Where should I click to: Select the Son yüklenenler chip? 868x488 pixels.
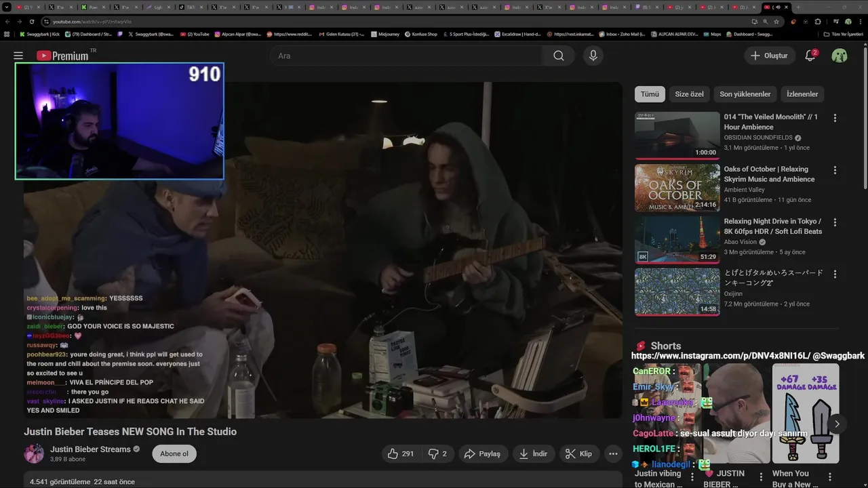pos(745,94)
